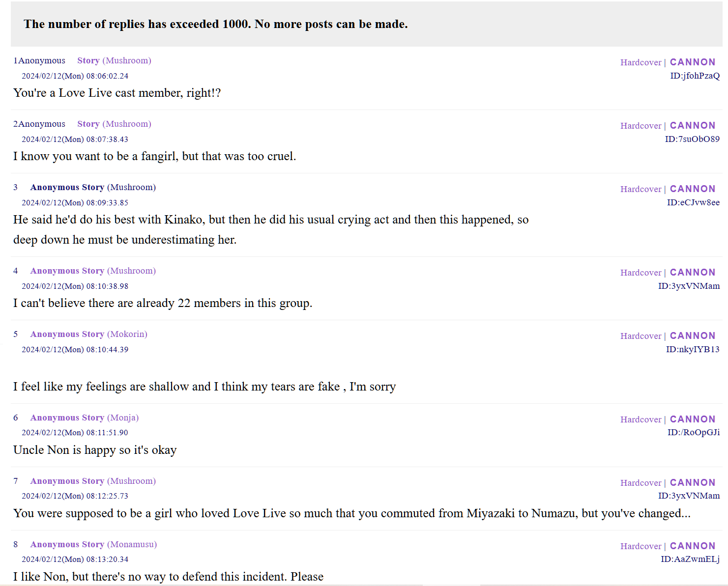The width and height of the screenshot is (728, 586).
Task: Select ID:3yxVNMam on post 4
Action: [689, 286]
